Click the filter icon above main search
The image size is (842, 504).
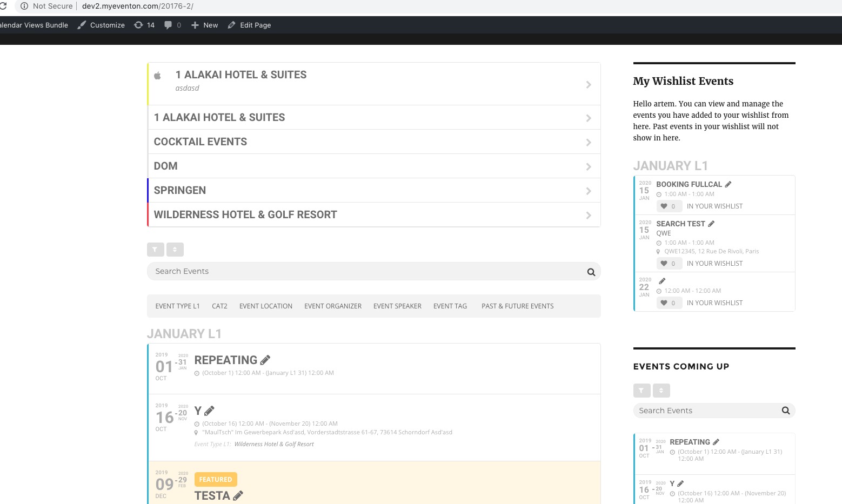point(155,250)
